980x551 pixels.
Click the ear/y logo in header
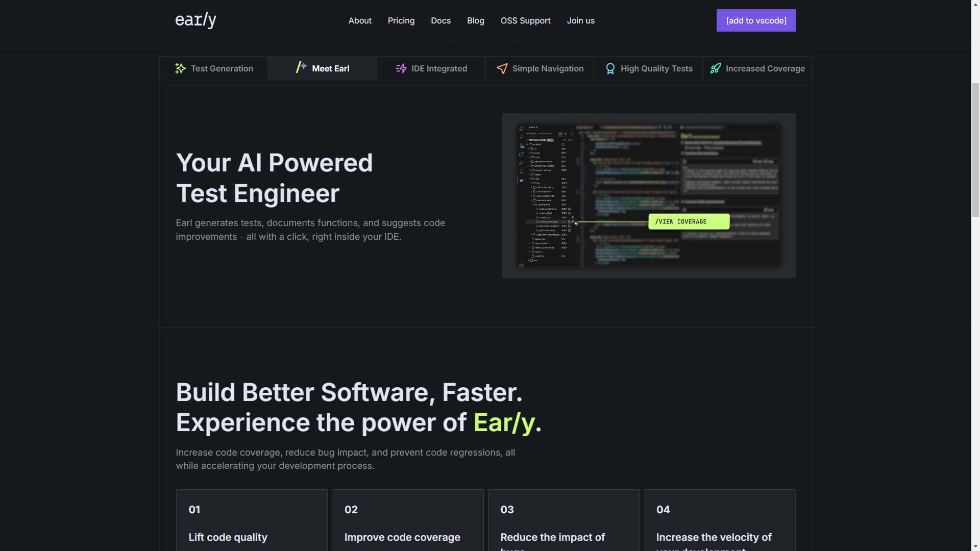[195, 20]
